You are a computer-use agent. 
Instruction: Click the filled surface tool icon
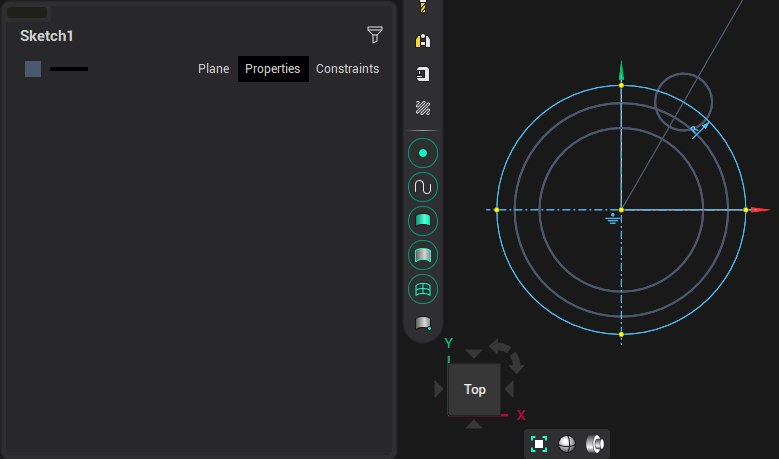(423, 221)
